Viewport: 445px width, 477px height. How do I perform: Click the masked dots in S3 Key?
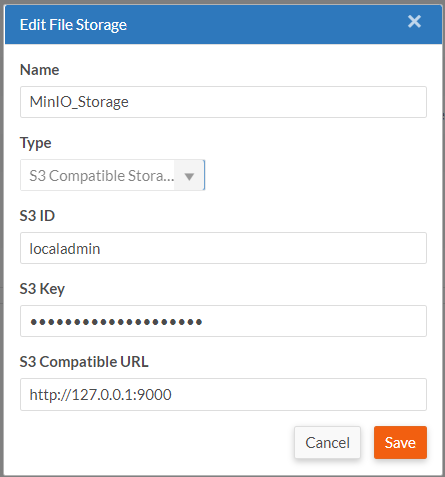pyautogui.click(x=116, y=322)
